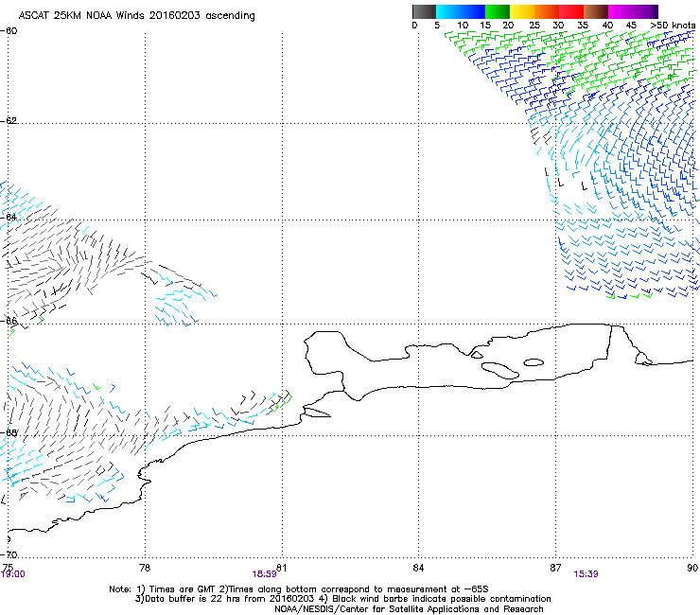700x615 pixels.
Task: Click the orange 25-30 knots legend swatch
Action: (x=547, y=11)
